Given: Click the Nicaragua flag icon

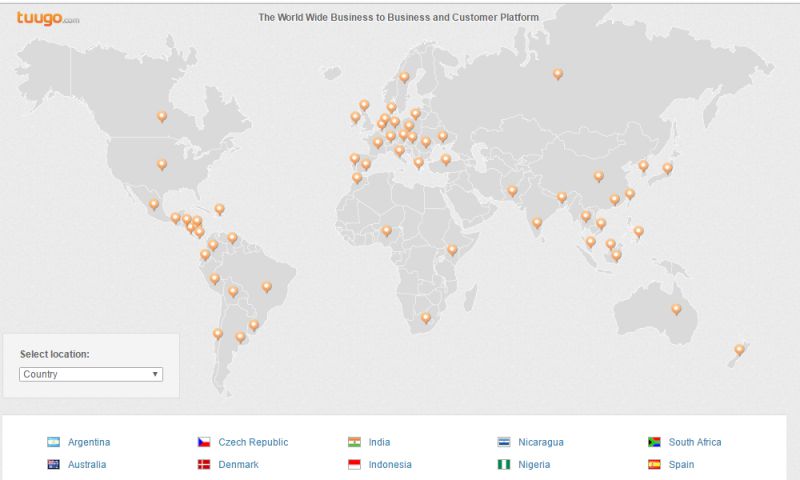Looking at the screenshot, I should point(504,442).
